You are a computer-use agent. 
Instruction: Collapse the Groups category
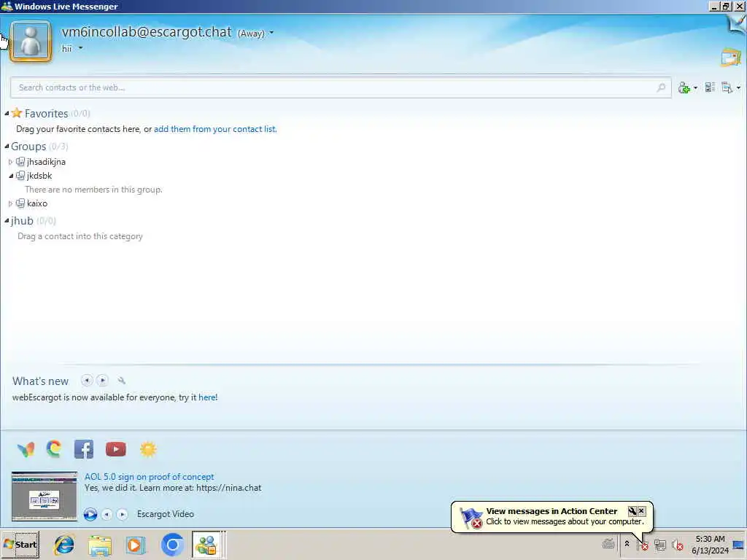click(7, 146)
